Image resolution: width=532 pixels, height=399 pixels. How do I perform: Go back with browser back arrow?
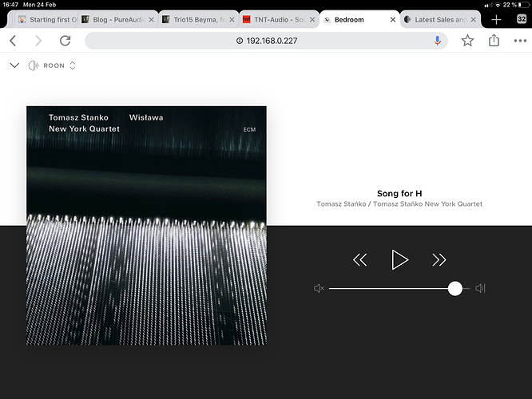(x=13, y=41)
